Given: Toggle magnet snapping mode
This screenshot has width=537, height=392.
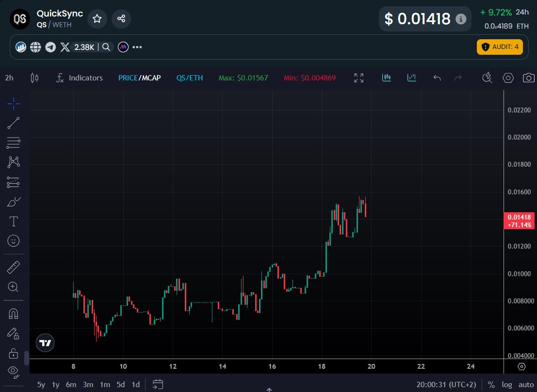Looking at the screenshot, I should [x=14, y=314].
